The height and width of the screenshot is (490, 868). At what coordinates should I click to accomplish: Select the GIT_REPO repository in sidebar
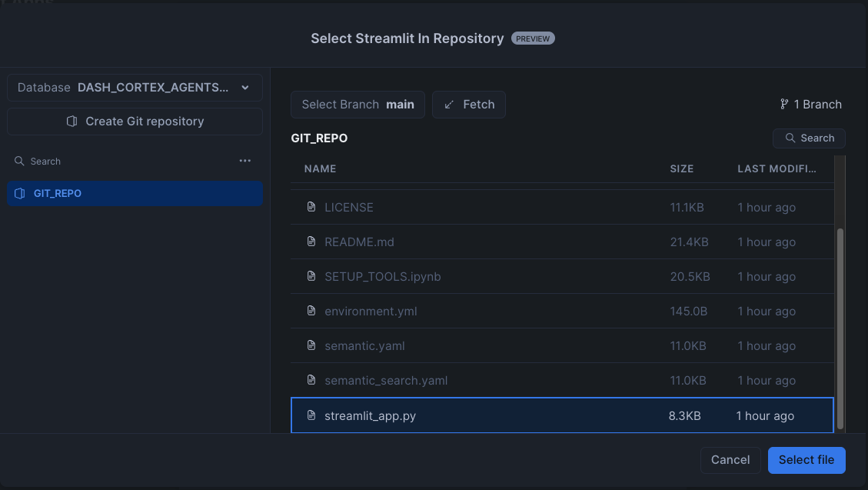pyautogui.click(x=135, y=193)
